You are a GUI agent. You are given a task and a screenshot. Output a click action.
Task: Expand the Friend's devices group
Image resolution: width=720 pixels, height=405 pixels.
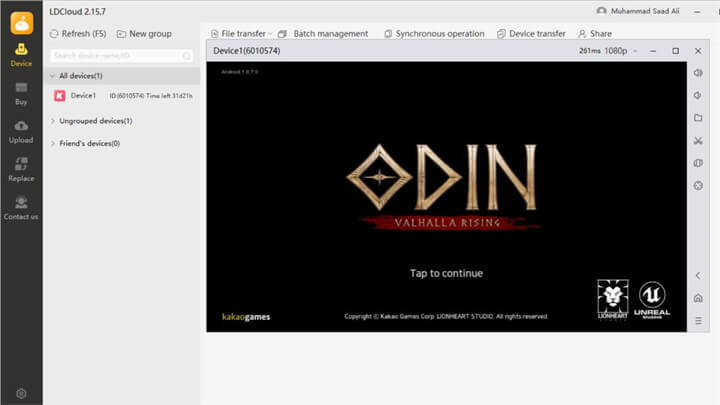click(x=53, y=144)
